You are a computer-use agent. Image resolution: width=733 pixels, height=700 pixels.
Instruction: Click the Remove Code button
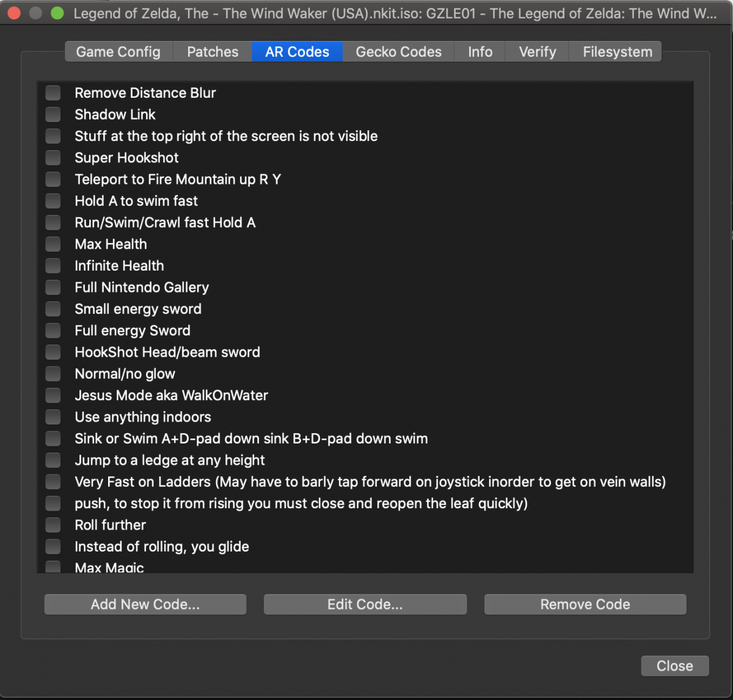585,604
